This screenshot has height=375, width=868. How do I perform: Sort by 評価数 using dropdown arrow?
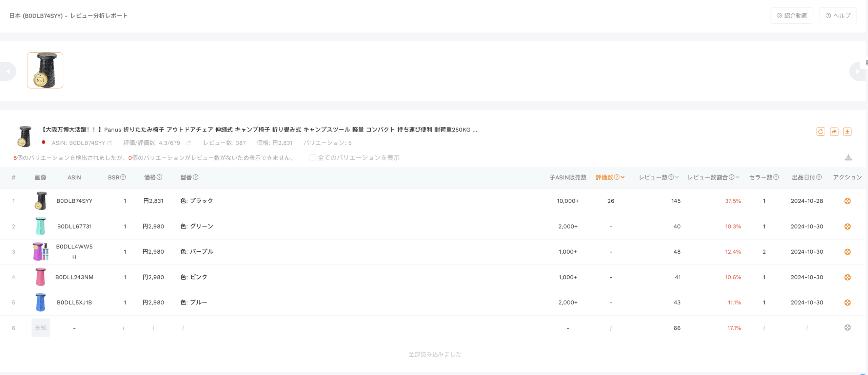(x=623, y=177)
